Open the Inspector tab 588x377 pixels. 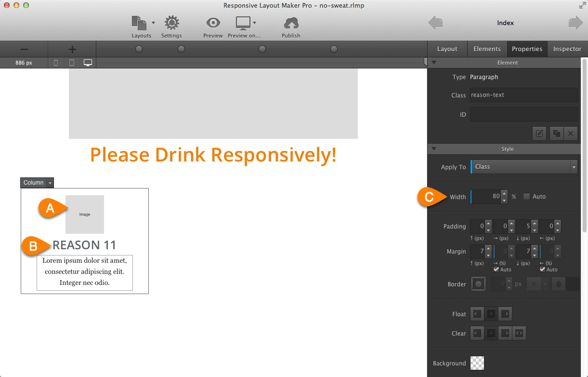tap(567, 49)
